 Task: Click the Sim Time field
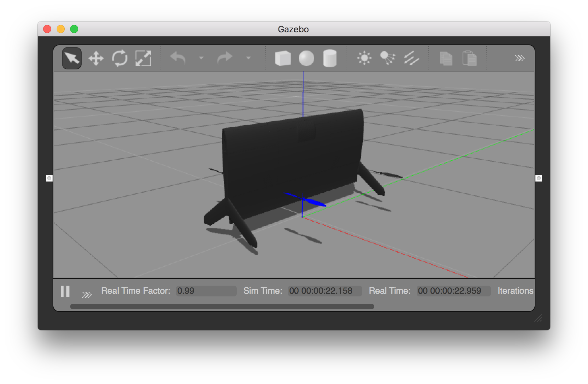tap(325, 291)
